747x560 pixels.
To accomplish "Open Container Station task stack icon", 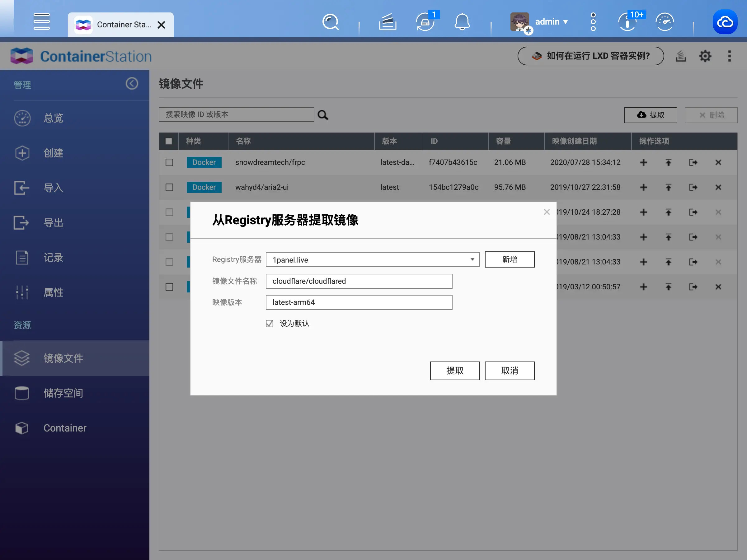I will 680,56.
